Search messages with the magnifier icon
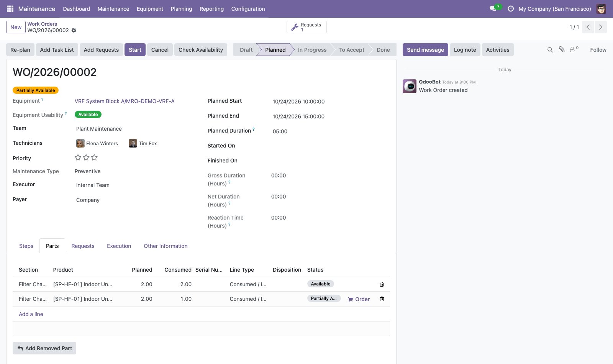Viewport: 613px width, 364px height. (x=550, y=50)
